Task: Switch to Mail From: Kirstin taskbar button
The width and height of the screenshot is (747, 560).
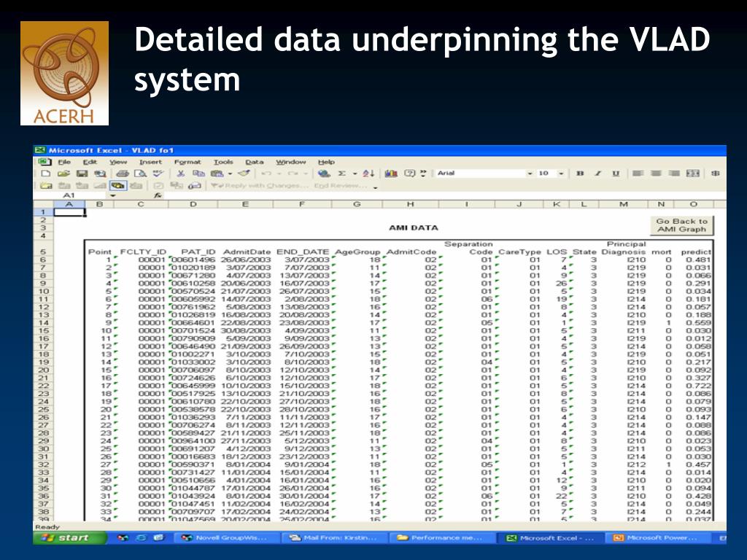Action: (x=333, y=537)
